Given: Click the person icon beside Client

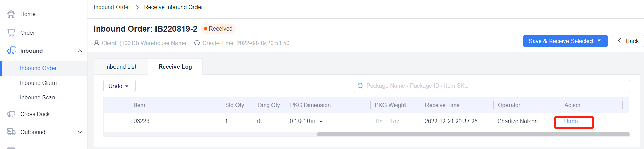Looking at the screenshot, I should (x=97, y=43).
